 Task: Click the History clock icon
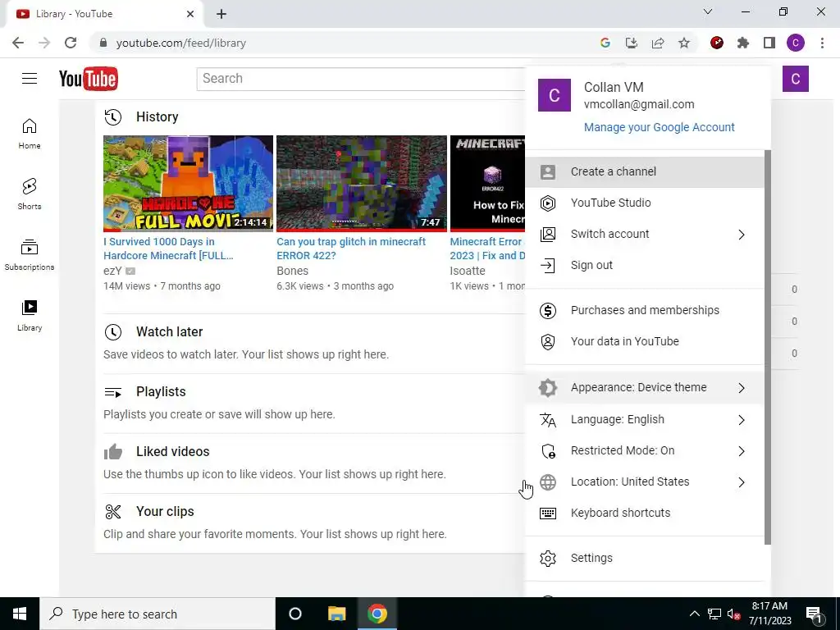pyautogui.click(x=113, y=116)
